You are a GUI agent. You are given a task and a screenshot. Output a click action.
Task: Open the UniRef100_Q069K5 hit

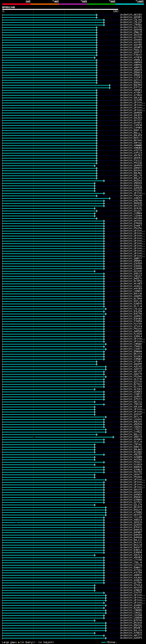[131, 40]
